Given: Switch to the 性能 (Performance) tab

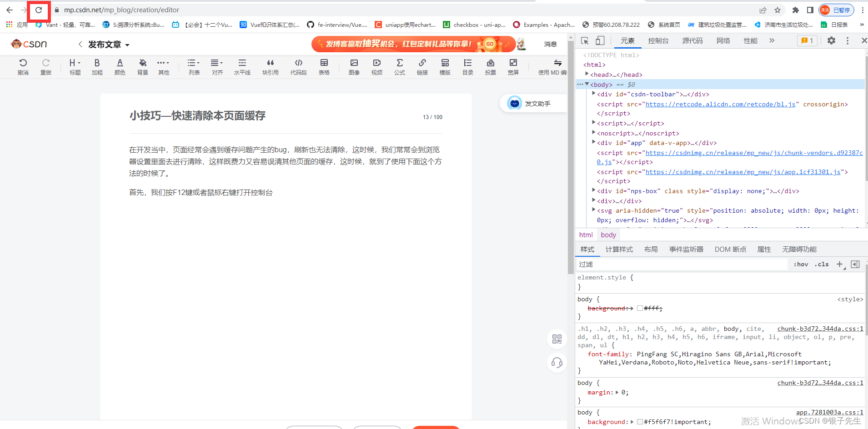Looking at the screenshot, I should point(750,41).
